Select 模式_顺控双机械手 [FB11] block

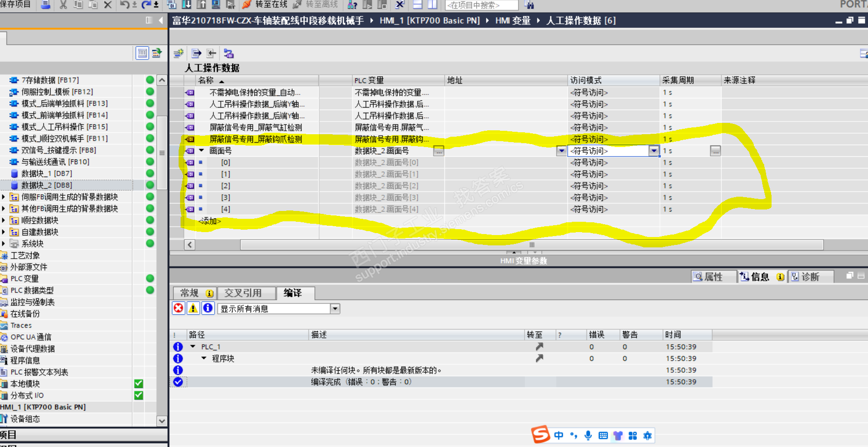pos(64,138)
